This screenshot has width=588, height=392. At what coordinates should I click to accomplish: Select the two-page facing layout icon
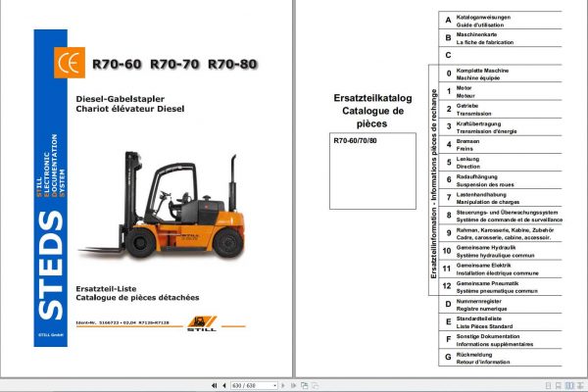pos(569,385)
